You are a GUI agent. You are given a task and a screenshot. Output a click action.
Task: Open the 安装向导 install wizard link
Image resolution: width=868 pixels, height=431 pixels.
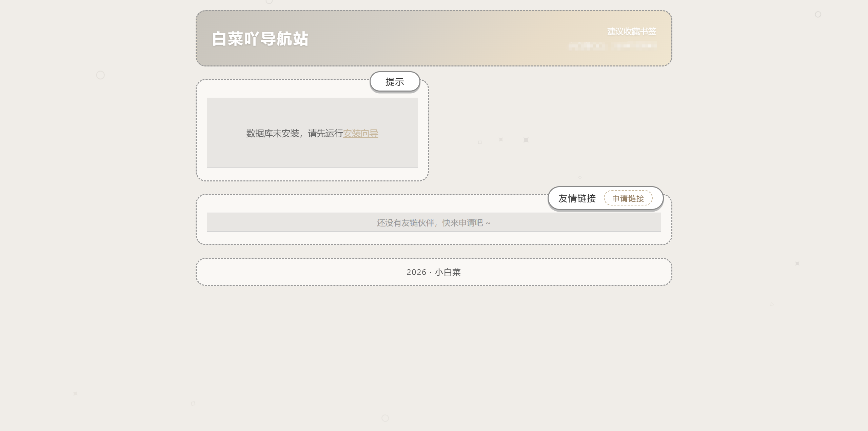(360, 133)
